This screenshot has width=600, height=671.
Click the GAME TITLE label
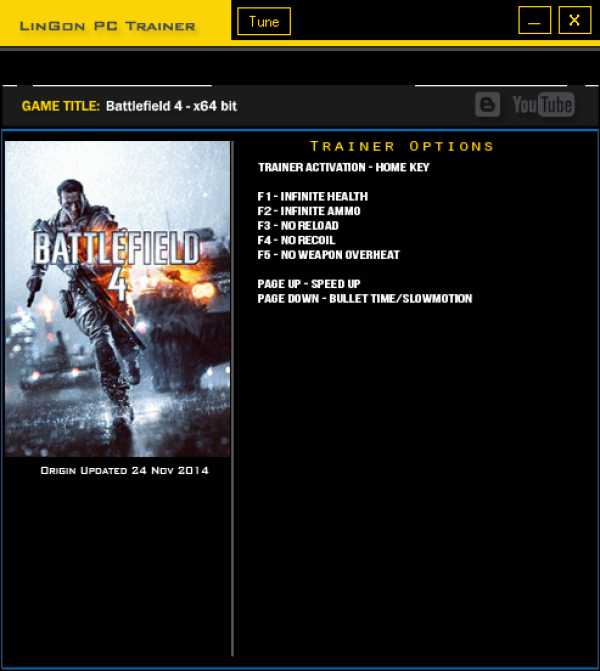pos(61,106)
